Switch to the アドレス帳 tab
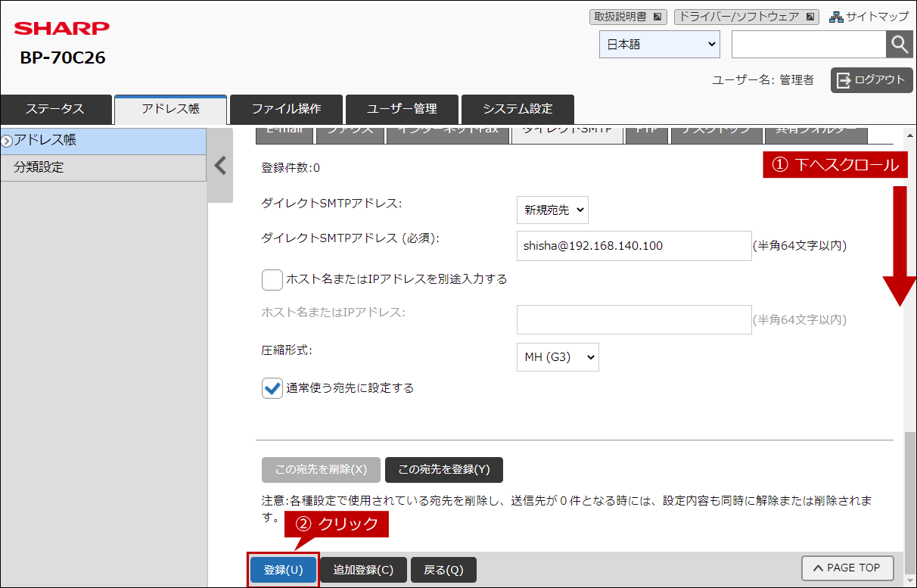917x588 pixels. click(171, 109)
